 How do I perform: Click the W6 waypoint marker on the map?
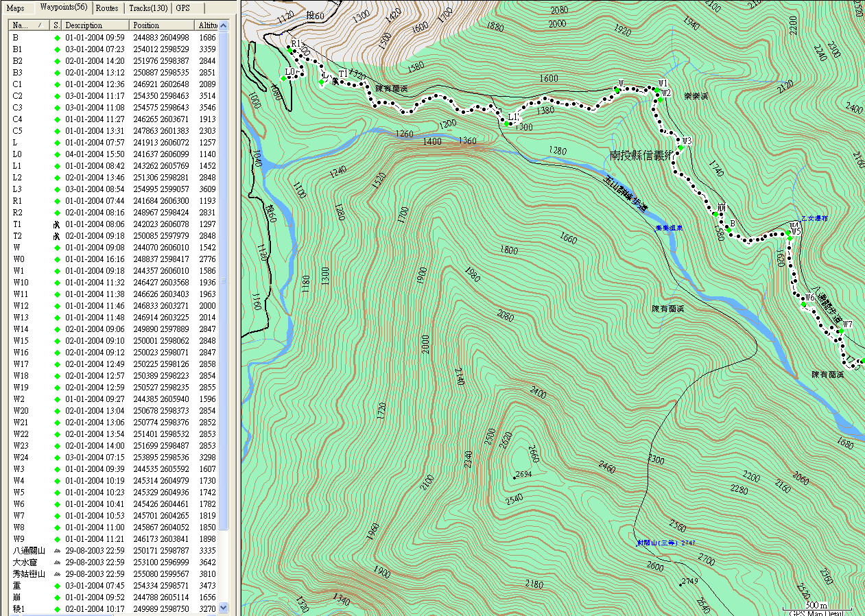tap(803, 304)
